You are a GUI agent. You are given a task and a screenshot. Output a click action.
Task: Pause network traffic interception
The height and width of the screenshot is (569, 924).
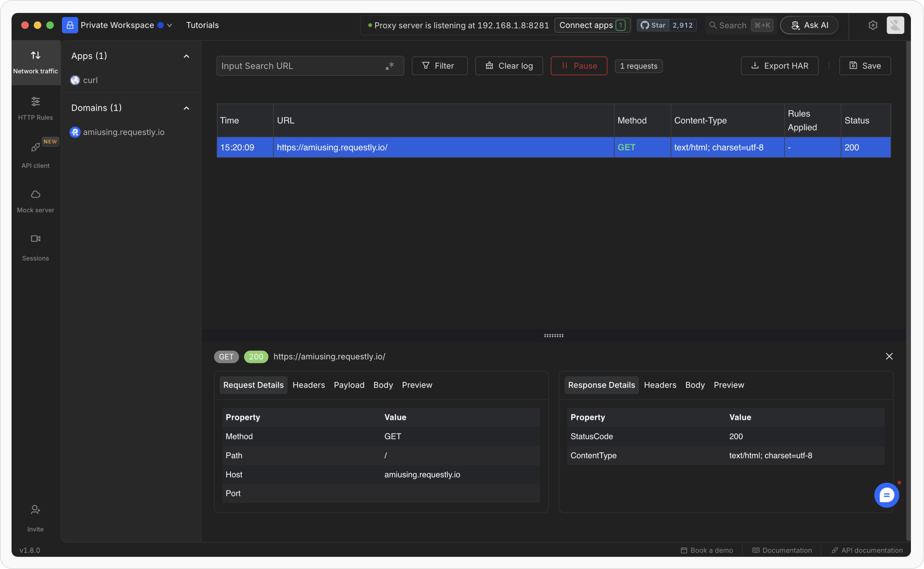[x=579, y=66]
